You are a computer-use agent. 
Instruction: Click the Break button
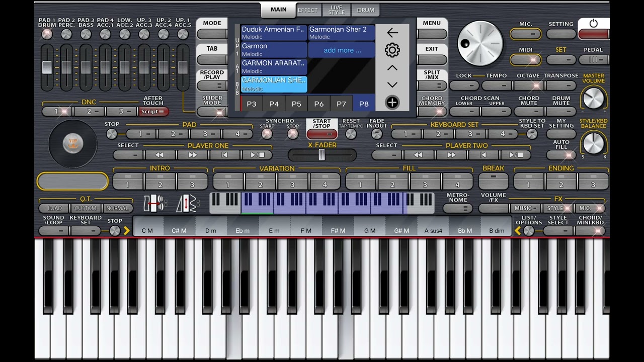click(493, 180)
